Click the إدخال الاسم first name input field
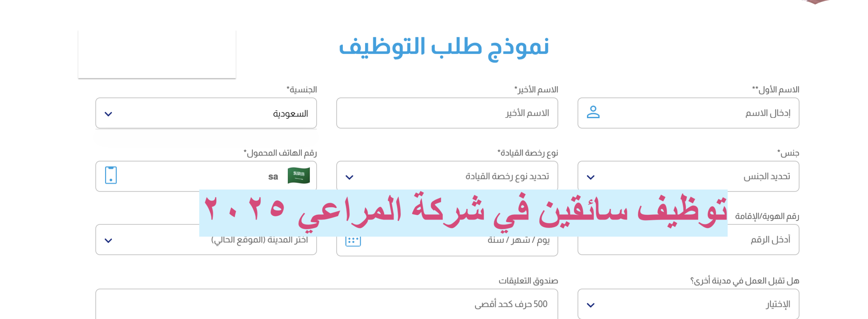This screenshot has width=868, height=319. point(688,113)
